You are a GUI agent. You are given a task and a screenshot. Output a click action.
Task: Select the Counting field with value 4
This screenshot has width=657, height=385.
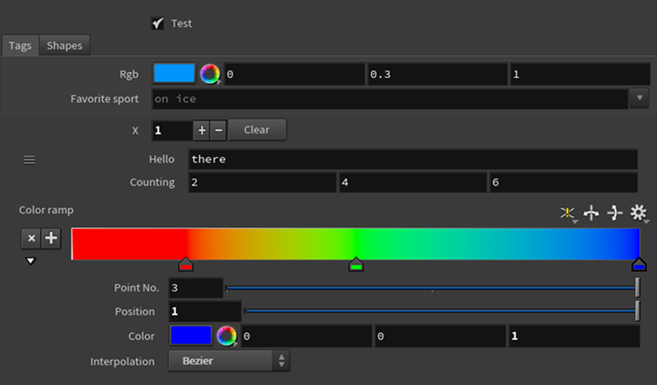413,182
